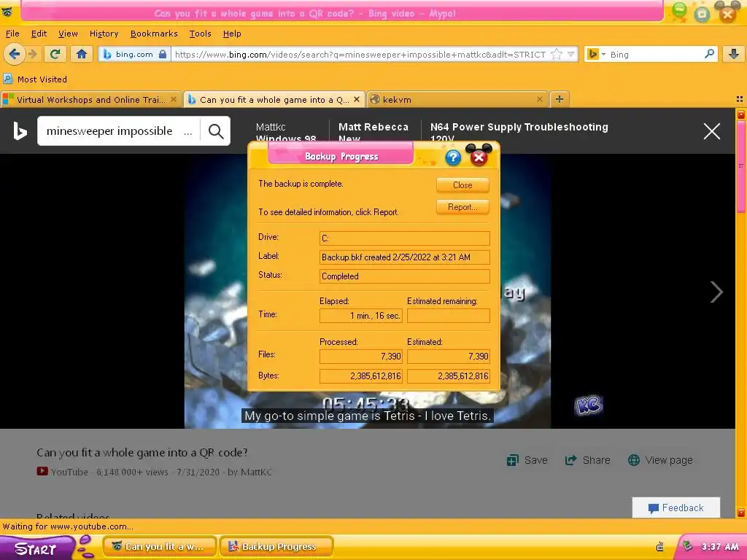This screenshot has height=560, width=747.
Task: Click the system tray icon beside the clock
Action: 687,547
